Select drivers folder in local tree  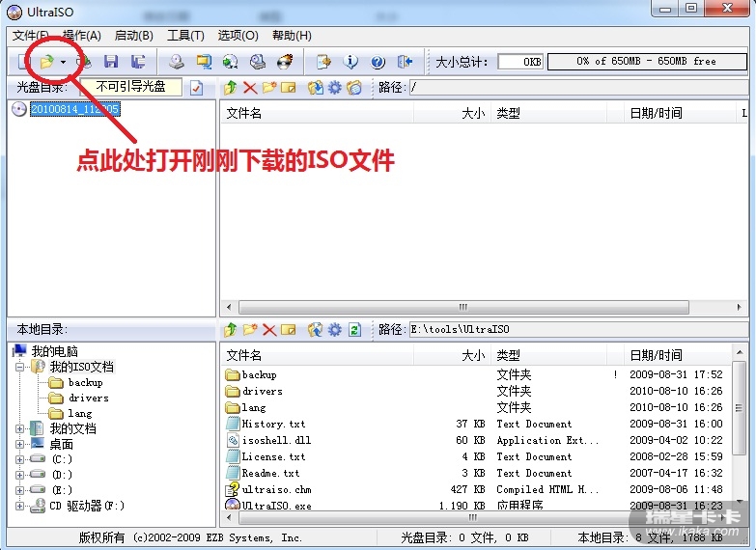(88, 399)
